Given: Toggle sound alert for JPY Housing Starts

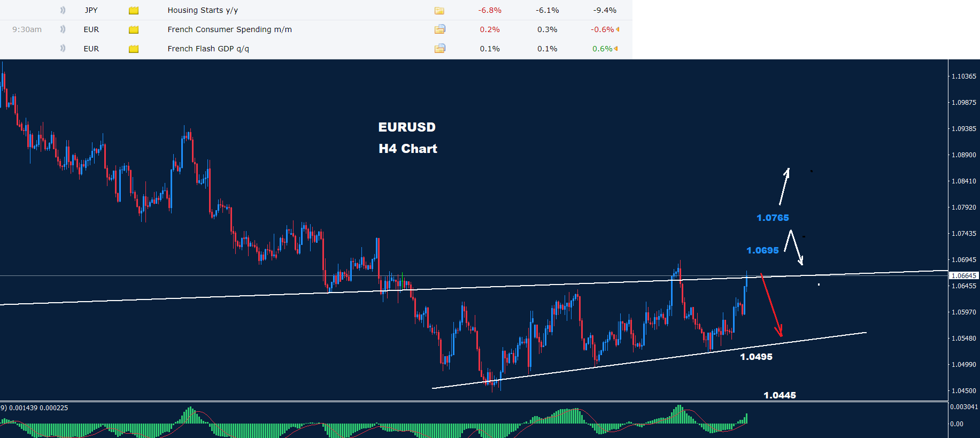Looking at the screenshot, I should pos(63,10).
